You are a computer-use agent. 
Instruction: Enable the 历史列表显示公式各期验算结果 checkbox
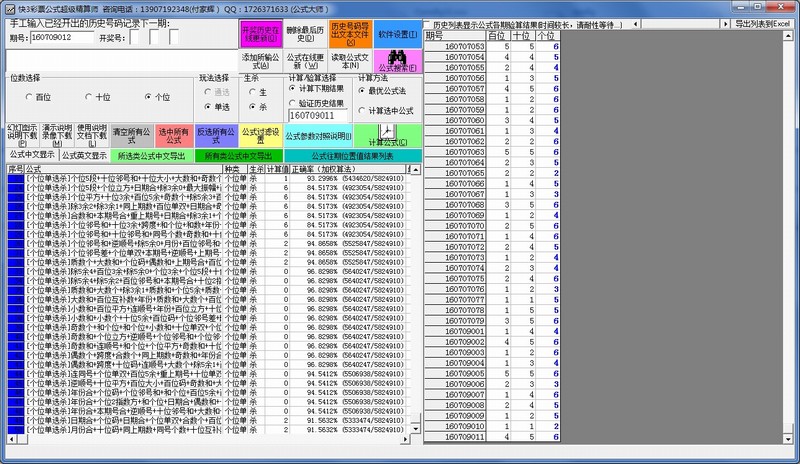[x=427, y=23]
